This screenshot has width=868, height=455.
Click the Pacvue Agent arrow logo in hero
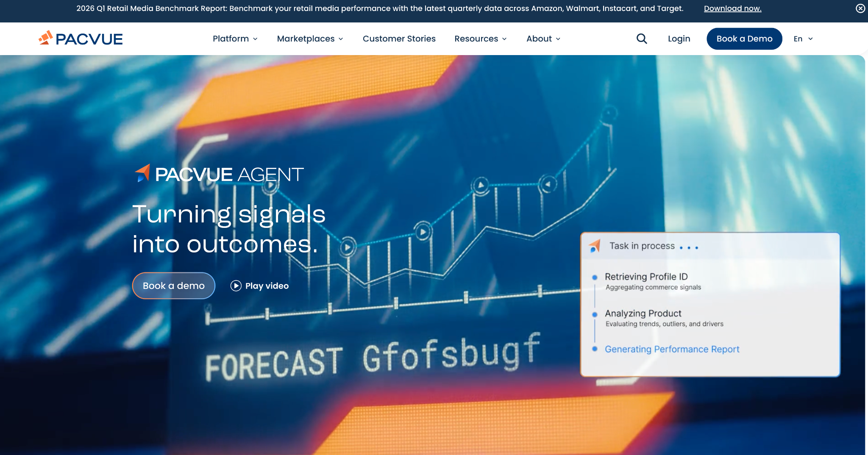(x=142, y=173)
